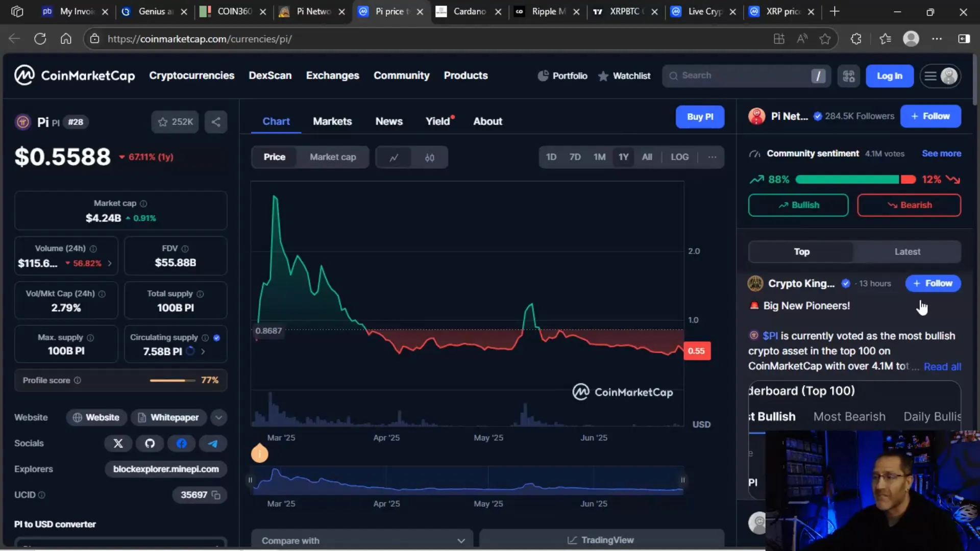Follow the Crypto King account
This screenshot has width=980, height=551.
[x=933, y=284]
